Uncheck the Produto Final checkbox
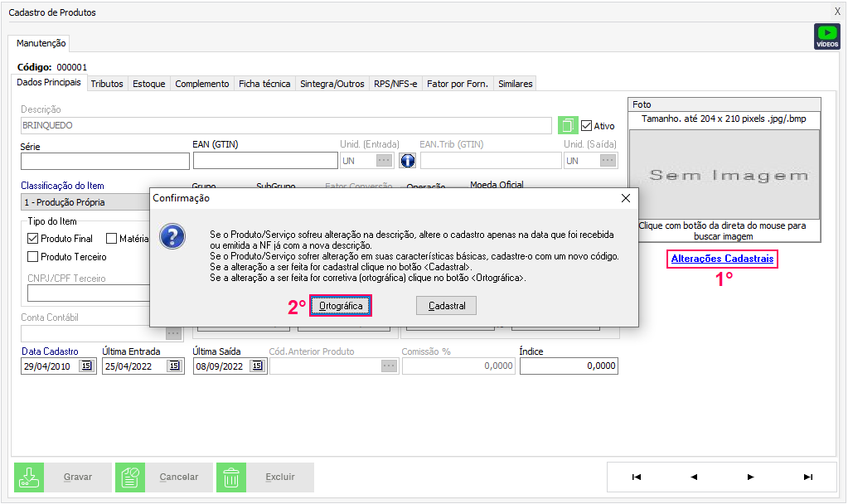 [x=34, y=239]
